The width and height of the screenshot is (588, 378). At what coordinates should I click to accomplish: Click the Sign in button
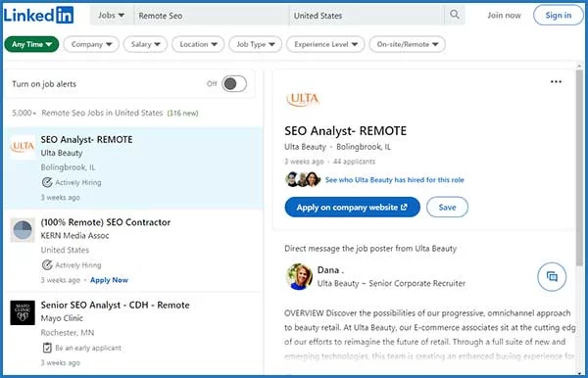click(558, 15)
